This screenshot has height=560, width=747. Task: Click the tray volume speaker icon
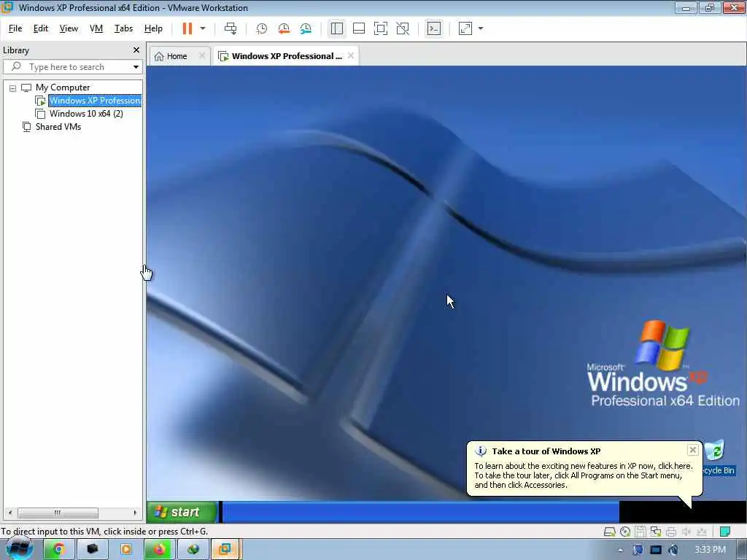(673, 550)
